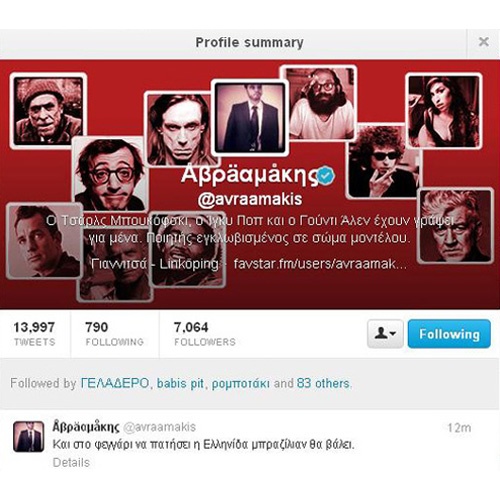Expand the tweet Details link
The height and width of the screenshot is (500, 500).
(x=71, y=463)
